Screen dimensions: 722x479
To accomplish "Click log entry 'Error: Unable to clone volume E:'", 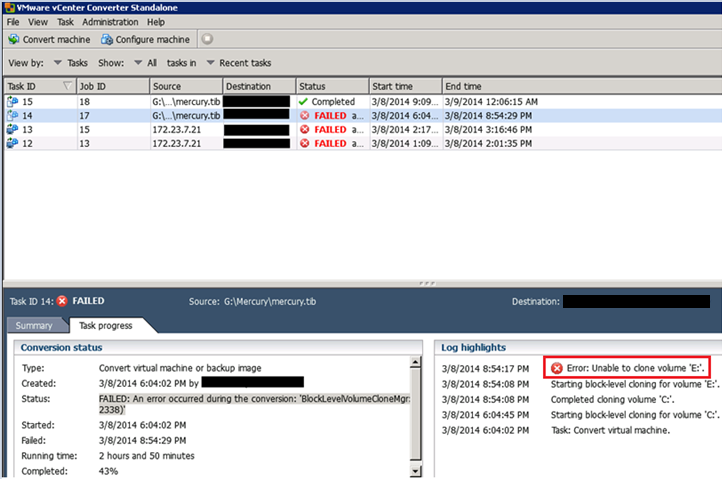I will 635,368.
